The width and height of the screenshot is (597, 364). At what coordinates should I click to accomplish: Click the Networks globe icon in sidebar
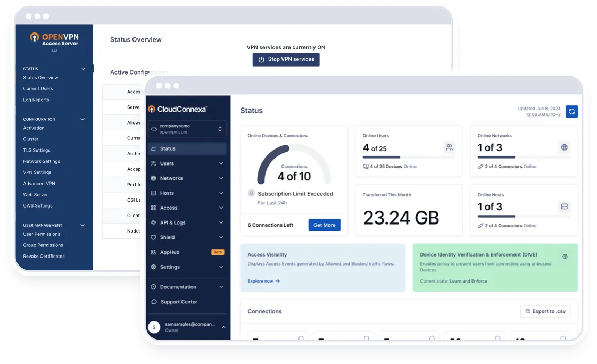tap(153, 178)
